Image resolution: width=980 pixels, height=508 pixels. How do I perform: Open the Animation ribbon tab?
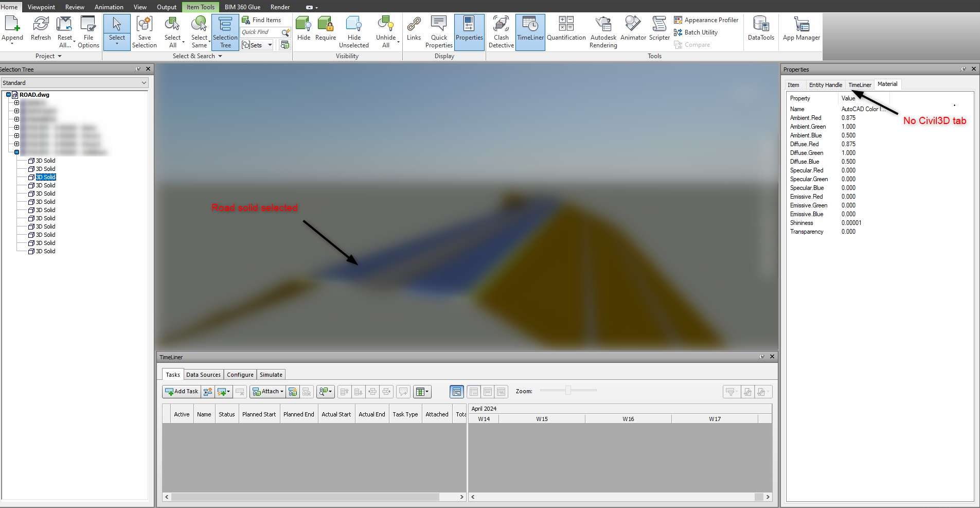tap(109, 7)
